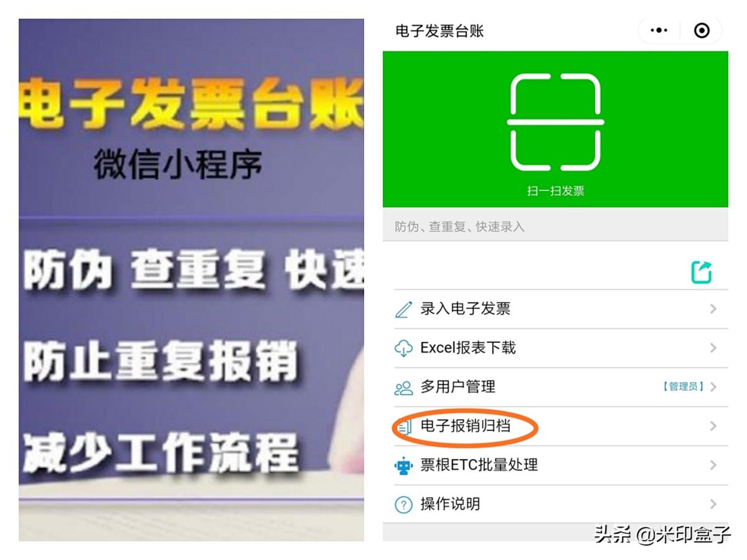Open the 票根ETC批量处理 menu entry
This screenshot has height=560, width=747.
point(555,465)
